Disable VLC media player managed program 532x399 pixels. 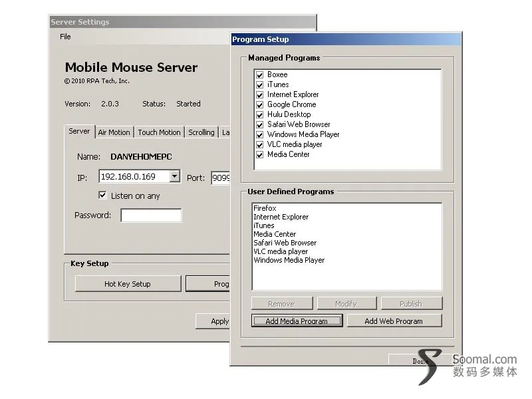[x=260, y=144]
